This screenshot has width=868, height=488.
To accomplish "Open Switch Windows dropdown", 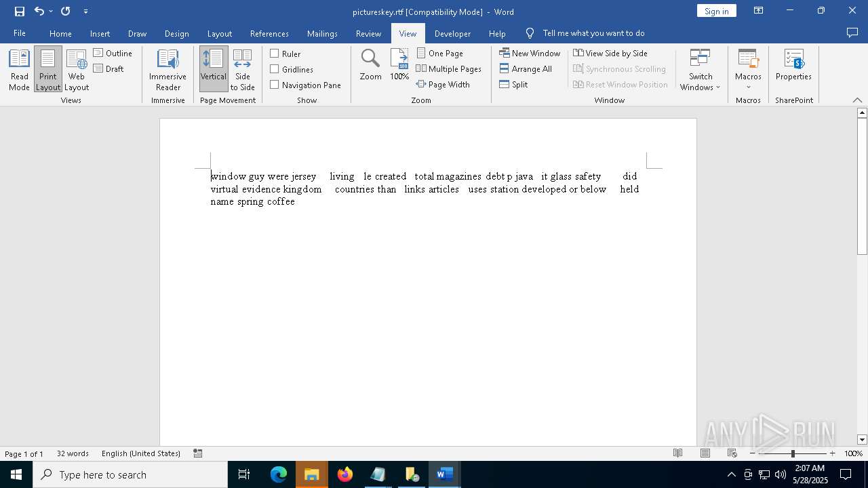I will [x=701, y=70].
